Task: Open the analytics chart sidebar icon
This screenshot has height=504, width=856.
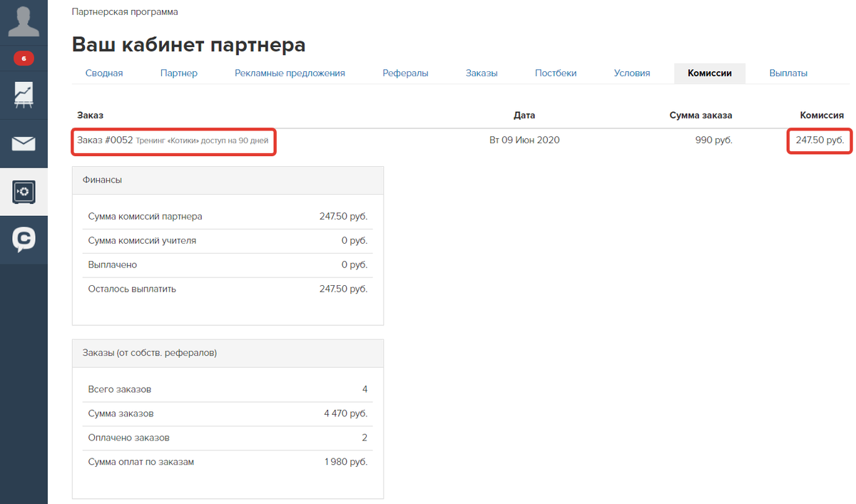Action: click(x=24, y=96)
